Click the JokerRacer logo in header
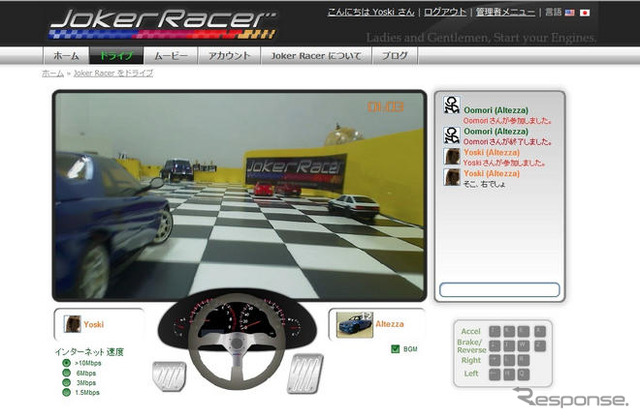This screenshot has height=419, width=640. [163, 24]
